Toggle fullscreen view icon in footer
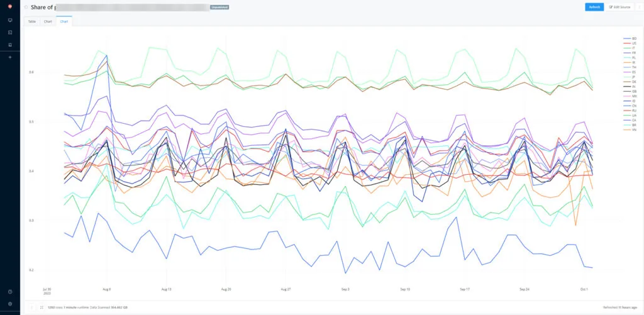This screenshot has width=644, height=315. click(42, 307)
